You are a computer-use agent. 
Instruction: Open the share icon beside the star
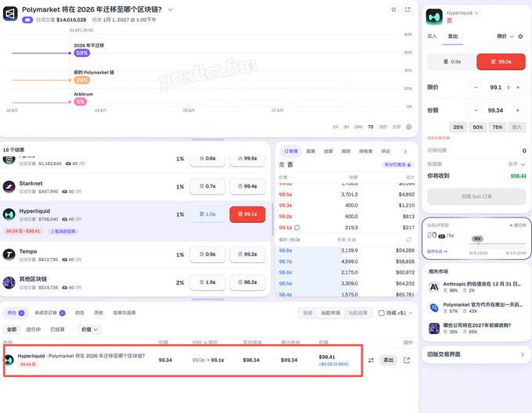[x=408, y=9]
